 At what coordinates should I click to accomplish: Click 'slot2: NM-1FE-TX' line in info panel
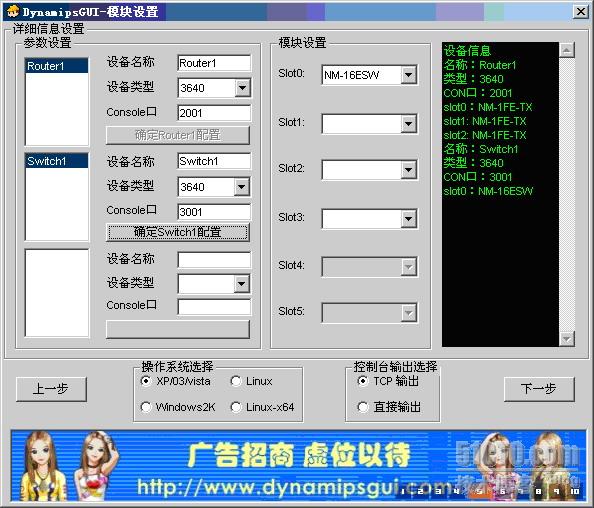coord(485,135)
